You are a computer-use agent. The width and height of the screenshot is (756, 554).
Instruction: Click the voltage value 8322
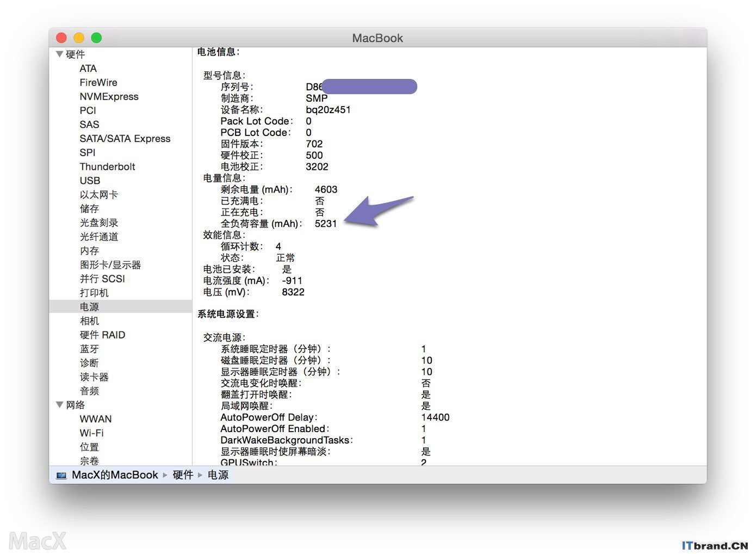293,292
